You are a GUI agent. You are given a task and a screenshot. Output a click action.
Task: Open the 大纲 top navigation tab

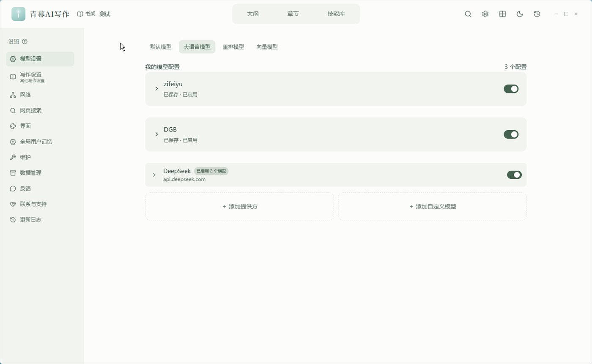click(x=253, y=14)
